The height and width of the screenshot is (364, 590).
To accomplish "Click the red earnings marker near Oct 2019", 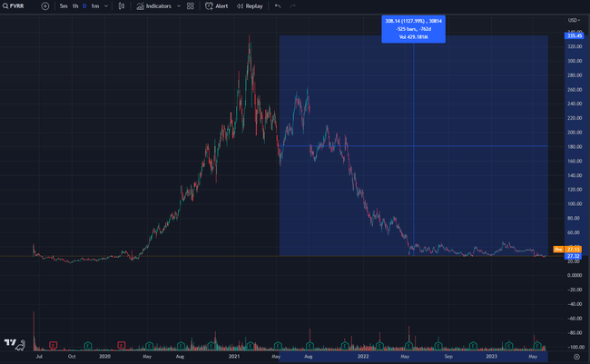I will click(54, 345).
